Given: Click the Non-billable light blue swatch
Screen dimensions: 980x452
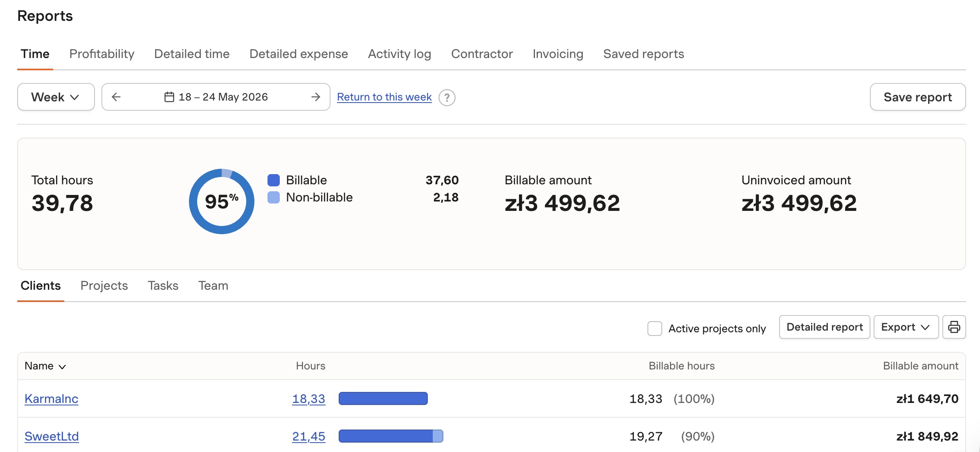Looking at the screenshot, I should [x=274, y=197].
